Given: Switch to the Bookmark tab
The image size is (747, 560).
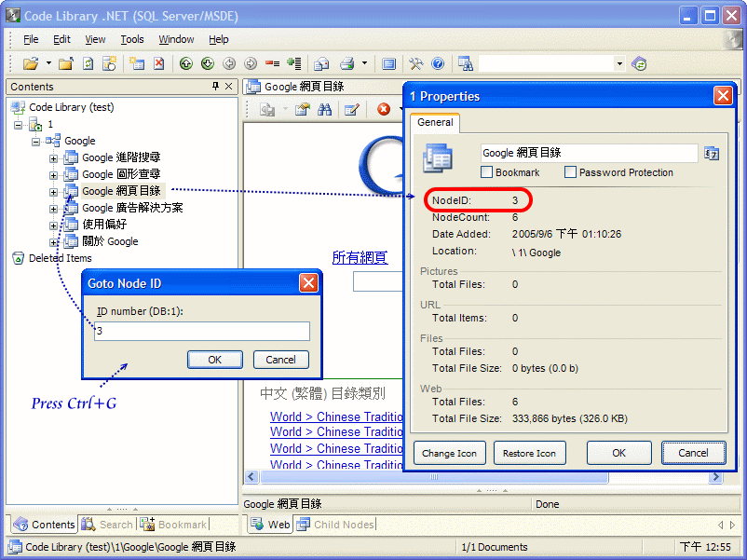Looking at the screenshot, I should (174, 525).
